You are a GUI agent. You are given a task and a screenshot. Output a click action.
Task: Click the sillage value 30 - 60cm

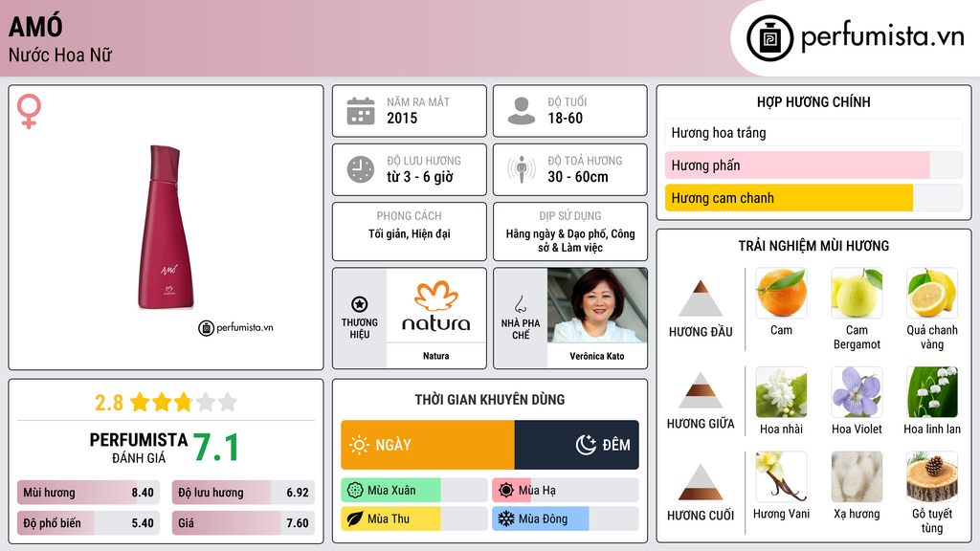[578, 177]
